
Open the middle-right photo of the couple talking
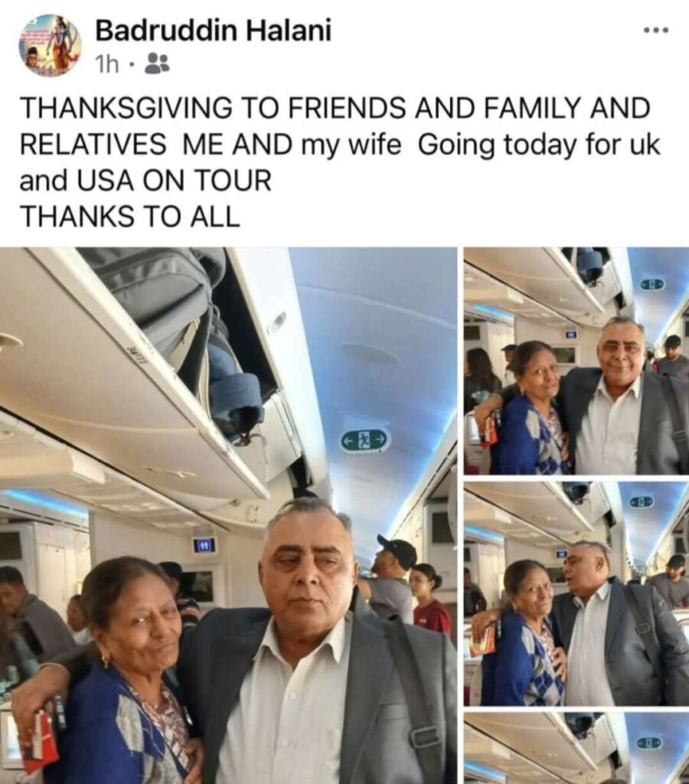click(576, 593)
